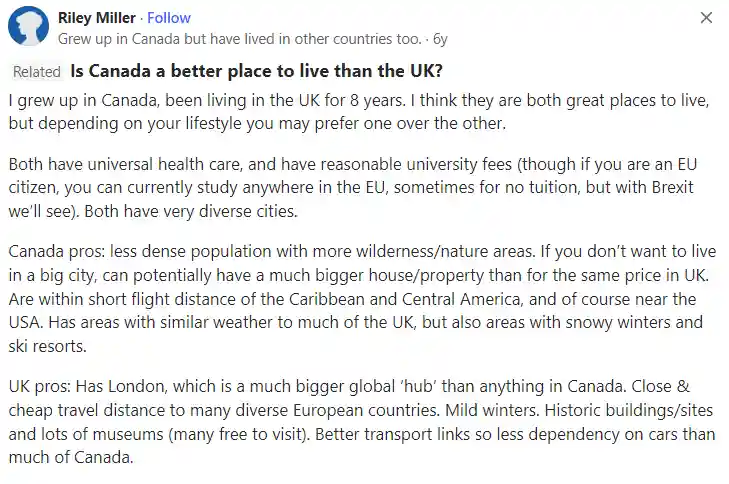Click the word "Brexit" in the second paragraph
This screenshot has height=484, width=729.
coord(672,187)
